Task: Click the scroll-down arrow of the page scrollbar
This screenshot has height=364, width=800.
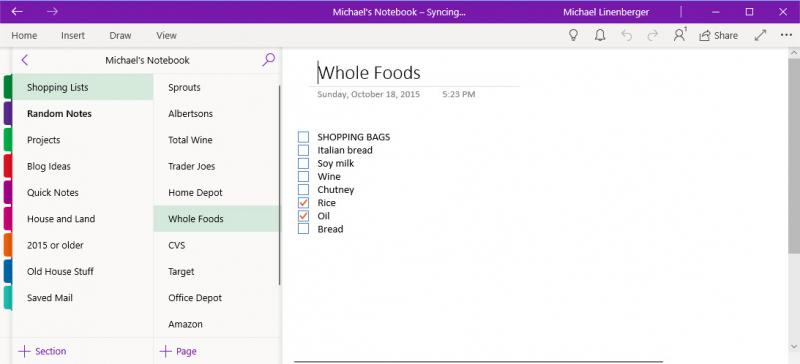Action: [794, 347]
